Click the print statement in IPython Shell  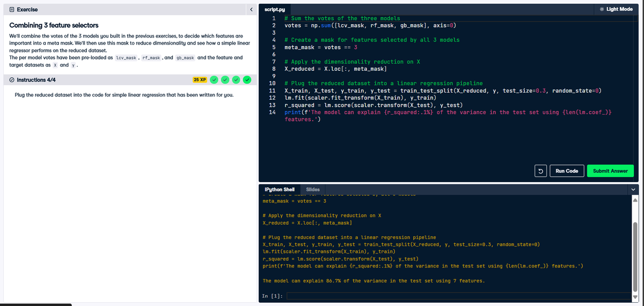tap(423, 266)
